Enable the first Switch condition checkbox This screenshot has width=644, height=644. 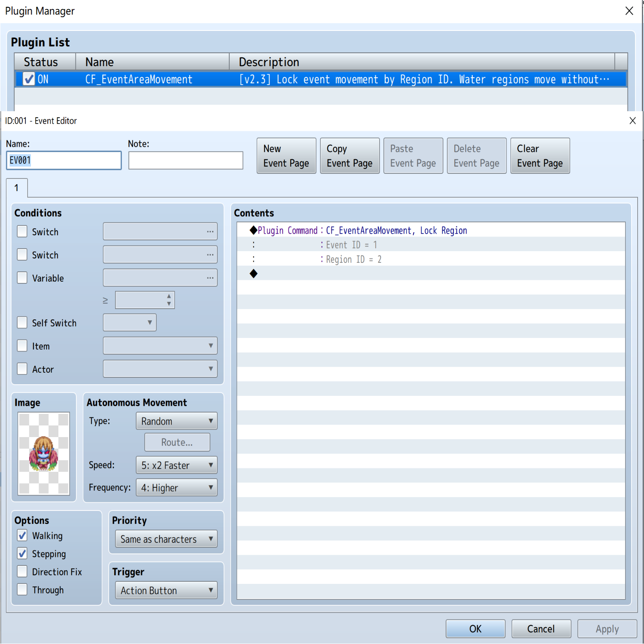[22, 231]
